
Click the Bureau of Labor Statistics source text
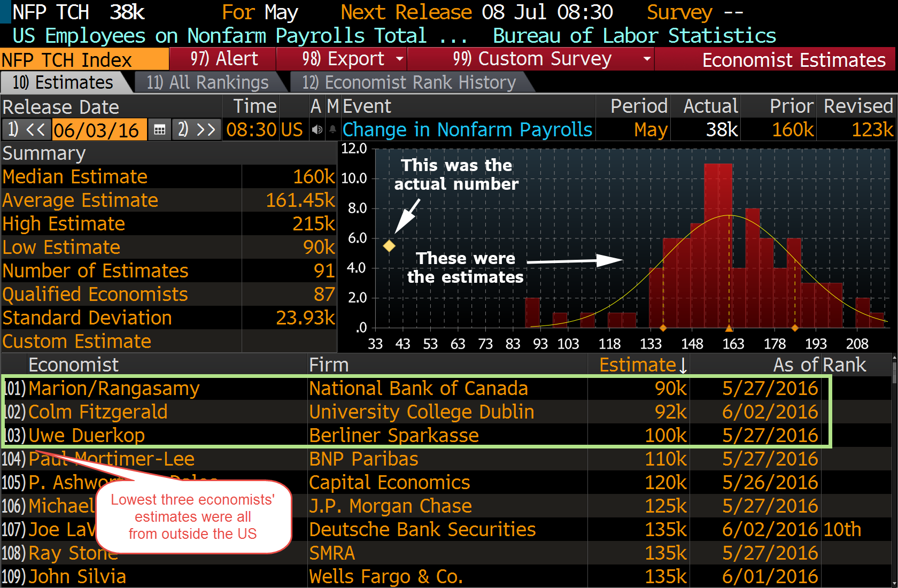tap(634, 36)
